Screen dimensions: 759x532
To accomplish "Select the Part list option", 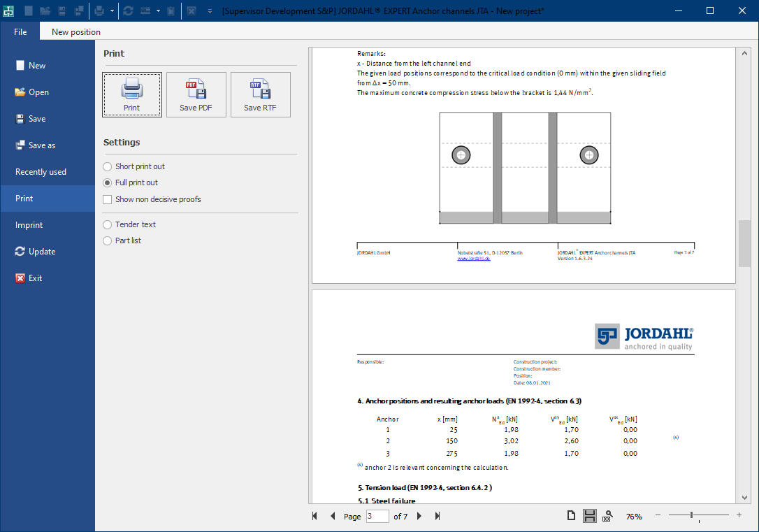I will coord(122,240).
